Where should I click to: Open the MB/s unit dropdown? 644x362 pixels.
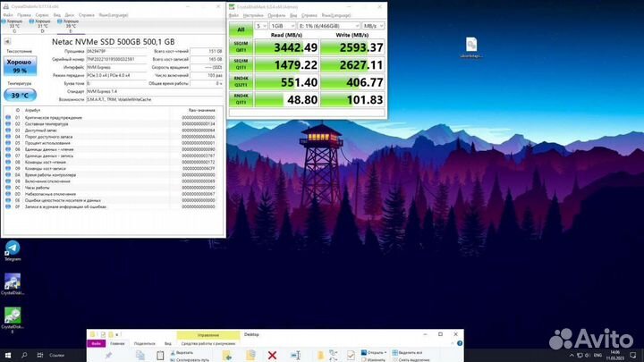pos(373,26)
